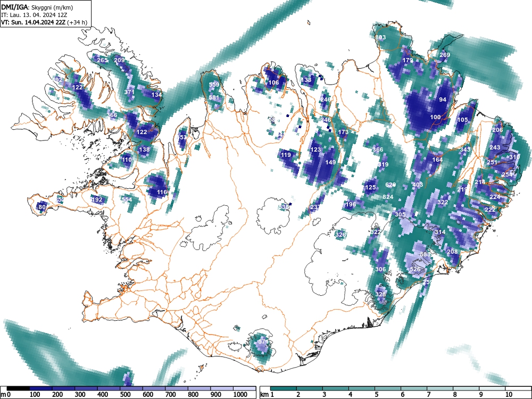
Task: Click the near-white 9–10 km legend swatch
Action: 492,388
